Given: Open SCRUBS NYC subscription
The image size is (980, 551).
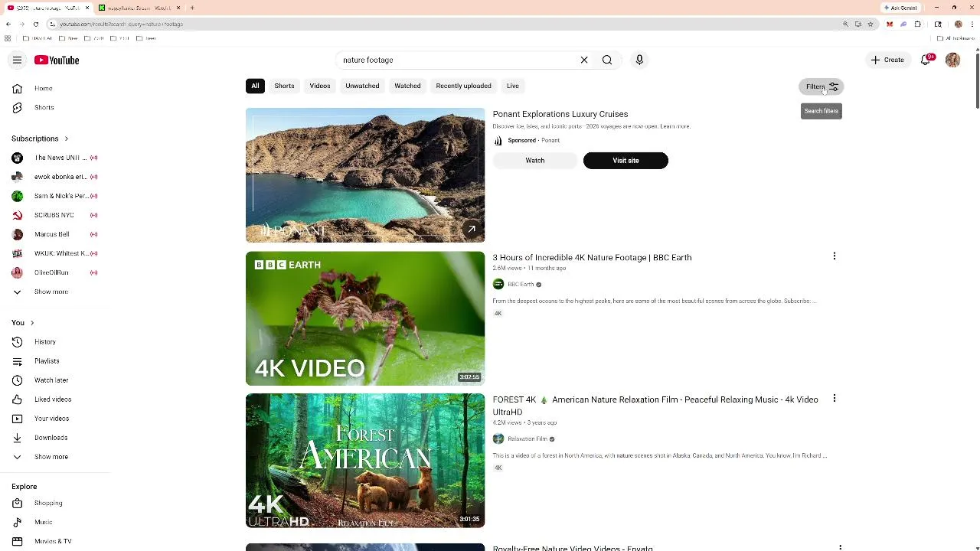Looking at the screenshot, I should point(55,215).
